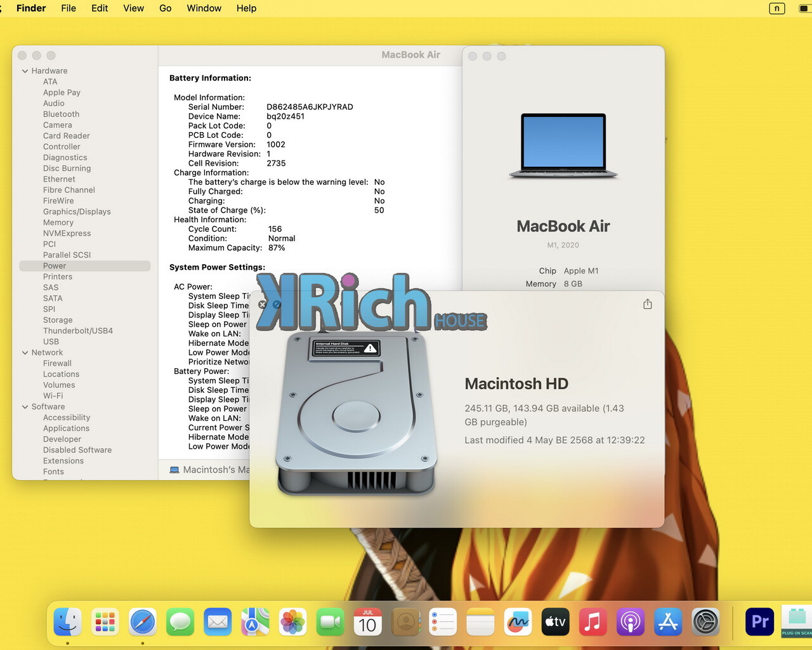
Task: Collapse the Network section chevron
Action: 25,353
